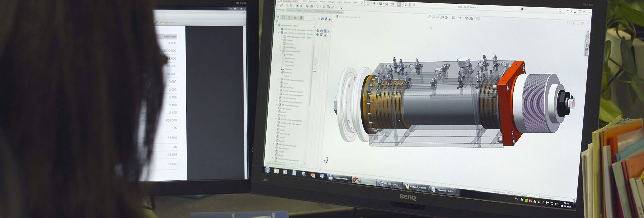Expand the Beschriftung tree node
The image size is (644, 218).
coord(281,47)
